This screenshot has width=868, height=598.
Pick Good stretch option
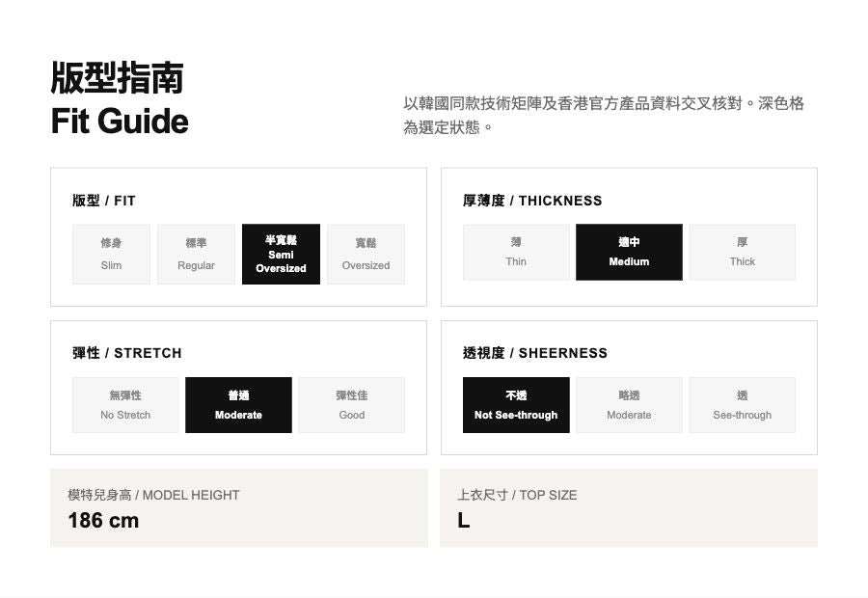[x=351, y=405]
